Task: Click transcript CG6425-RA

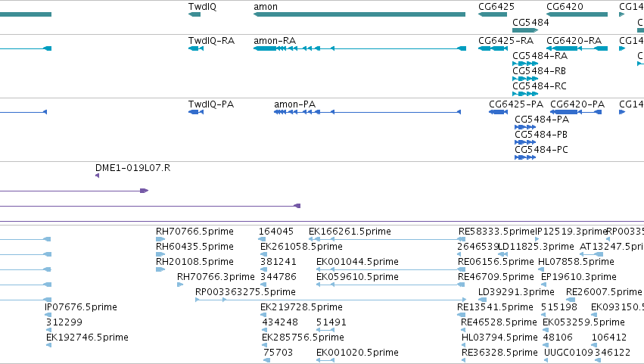Action: 493,48
